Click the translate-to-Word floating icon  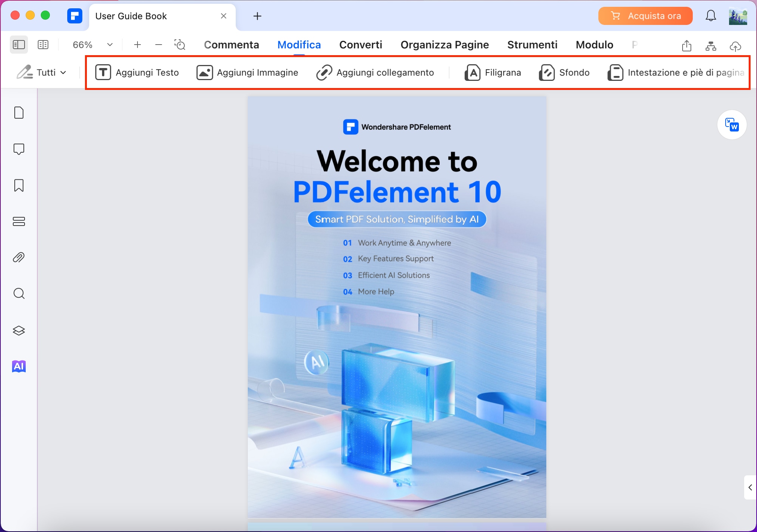(732, 125)
